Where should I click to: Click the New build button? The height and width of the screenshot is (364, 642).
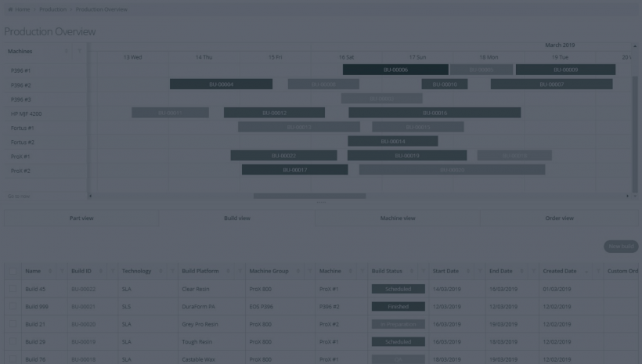(x=621, y=247)
